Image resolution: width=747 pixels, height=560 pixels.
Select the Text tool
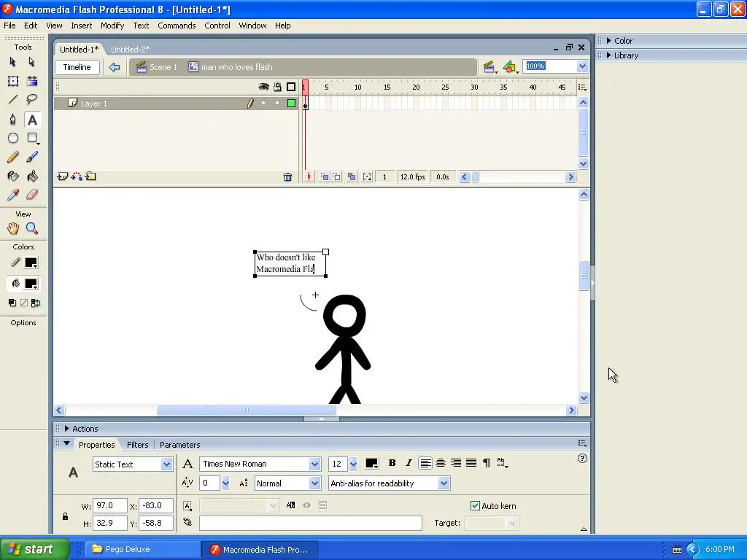[x=32, y=120]
